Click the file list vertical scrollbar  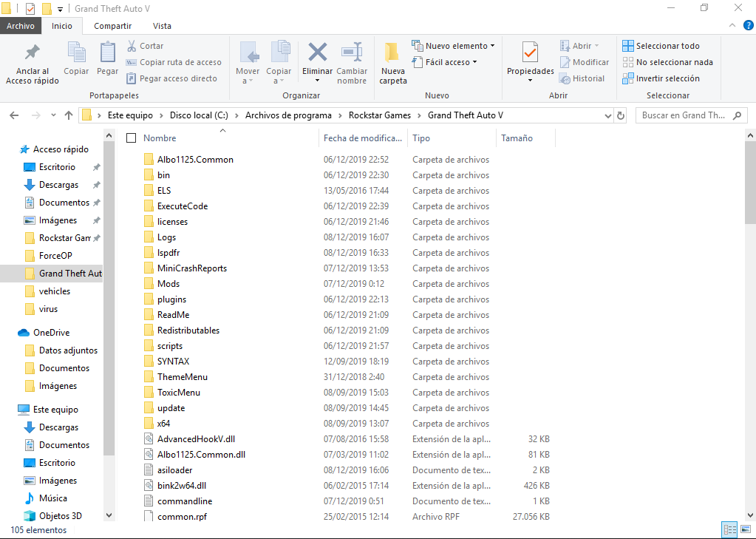(x=750, y=181)
